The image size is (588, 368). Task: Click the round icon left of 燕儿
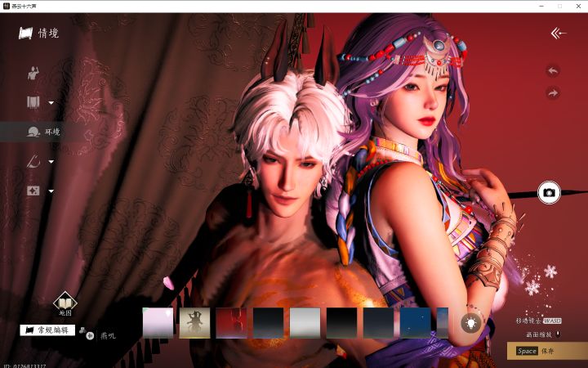pos(90,336)
